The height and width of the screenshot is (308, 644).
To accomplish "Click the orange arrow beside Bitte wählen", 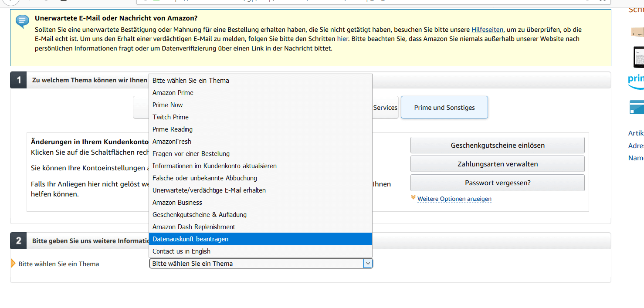I will pyautogui.click(x=13, y=264).
